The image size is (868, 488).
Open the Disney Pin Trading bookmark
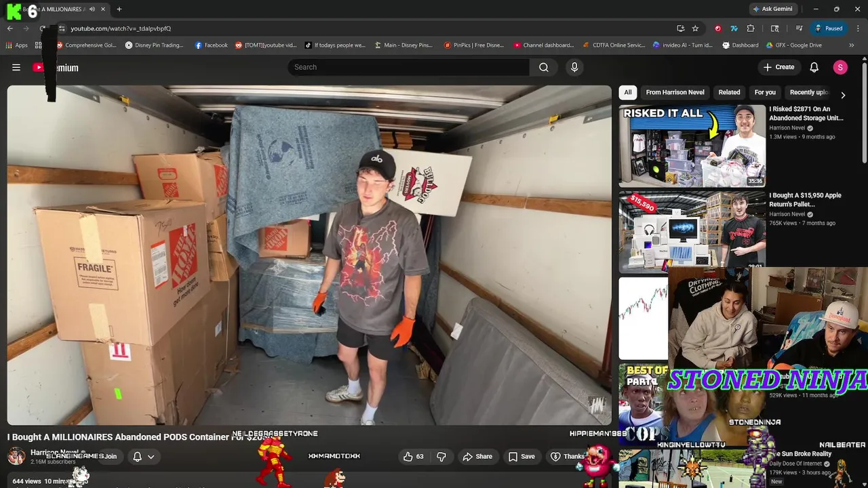tap(154, 45)
